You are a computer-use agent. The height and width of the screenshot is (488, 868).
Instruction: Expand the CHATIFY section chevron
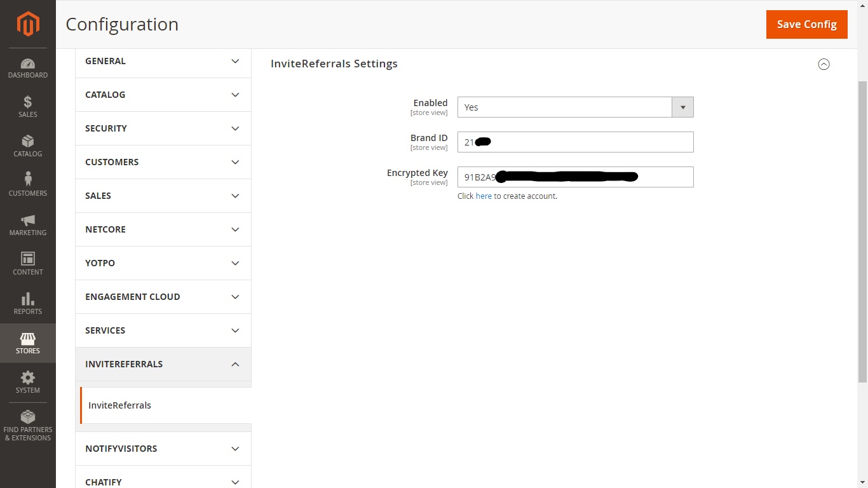click(235, 482)
